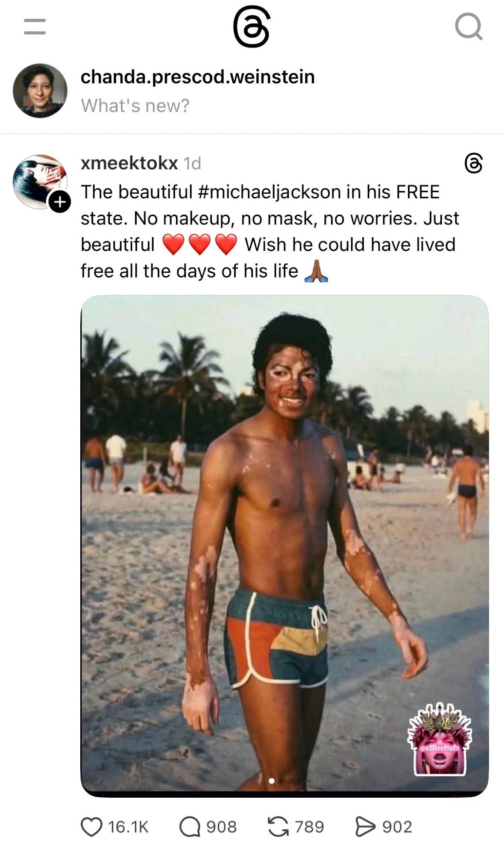504x855 pixels.
Task: Tap the 908 replies count
Action: 222,827
